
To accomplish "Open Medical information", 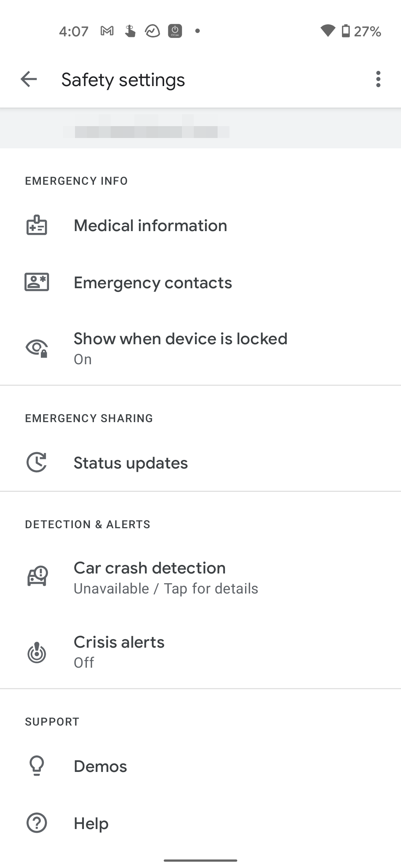I will (x=200, y=225).
